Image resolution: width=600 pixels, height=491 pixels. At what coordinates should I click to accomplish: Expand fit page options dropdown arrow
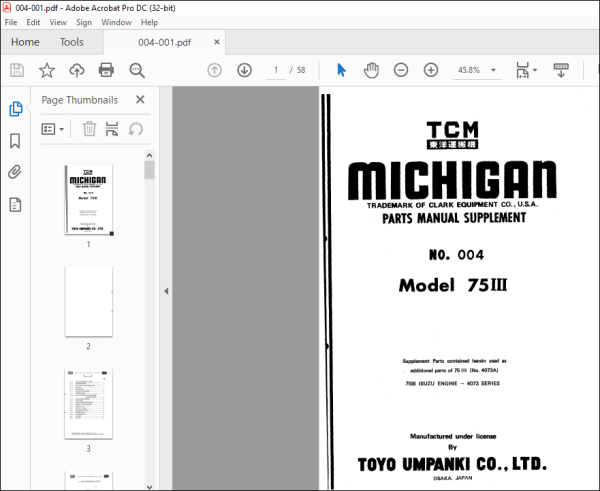pos(535,70)
